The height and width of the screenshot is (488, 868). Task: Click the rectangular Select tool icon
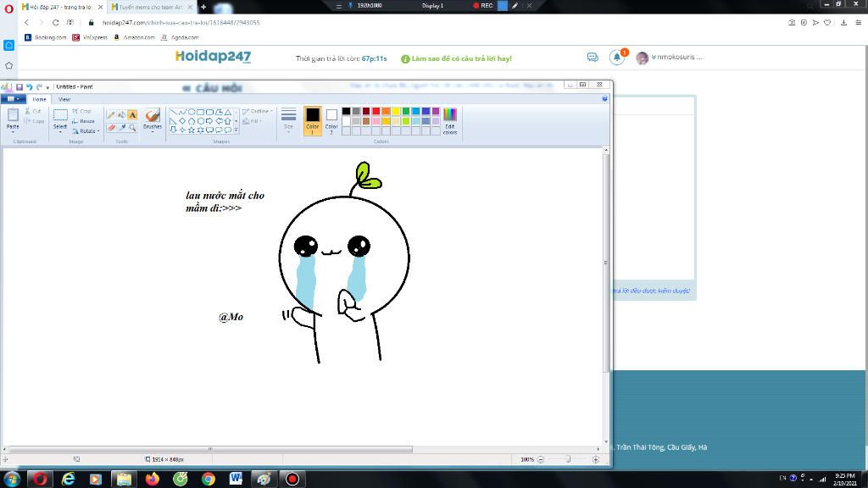60,115
